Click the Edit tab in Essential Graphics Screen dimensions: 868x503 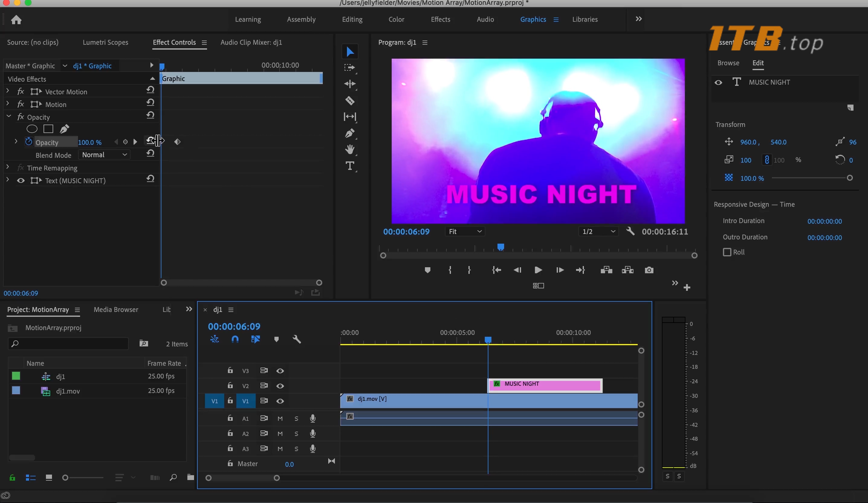tap(758, 62)
